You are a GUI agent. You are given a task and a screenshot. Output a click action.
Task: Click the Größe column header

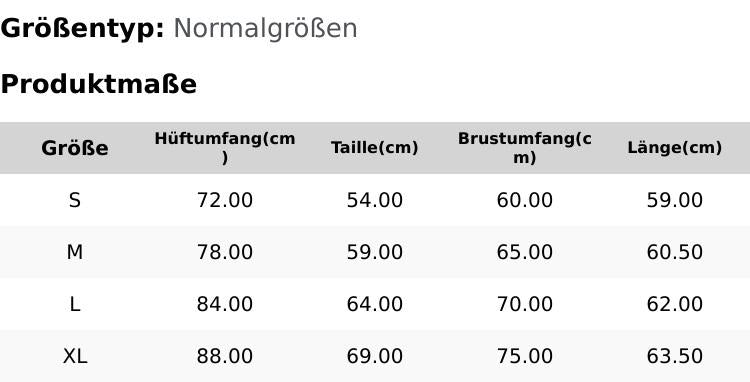tap(75, 148)
